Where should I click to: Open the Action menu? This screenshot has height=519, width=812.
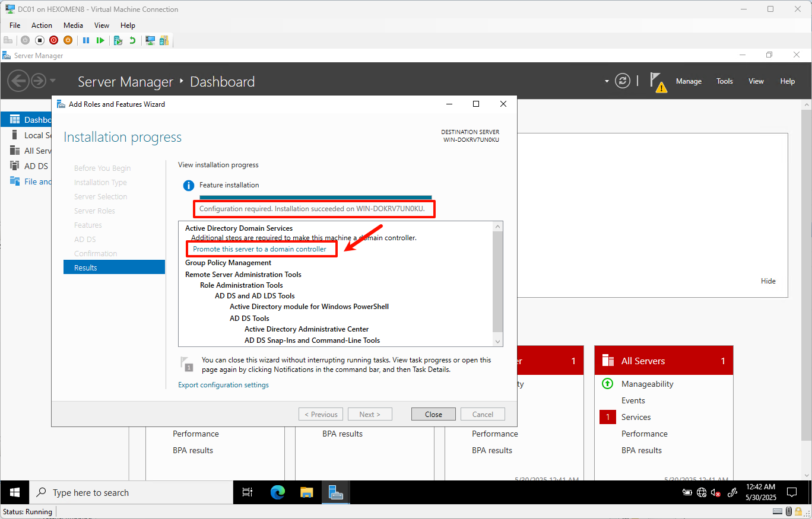pyautogui.click(x=42, y=26)
